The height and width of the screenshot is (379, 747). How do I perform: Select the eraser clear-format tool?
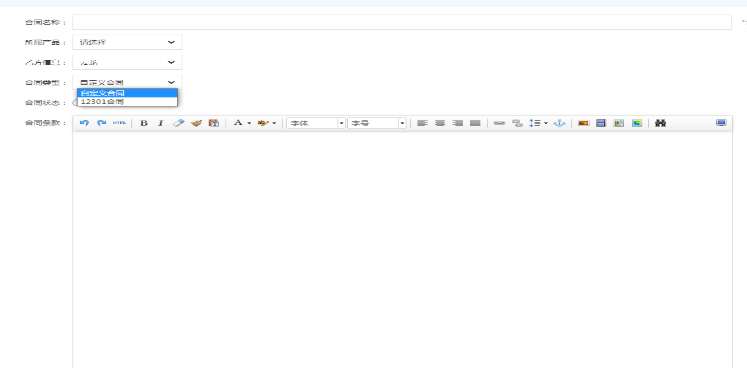[x=178, y=123]
